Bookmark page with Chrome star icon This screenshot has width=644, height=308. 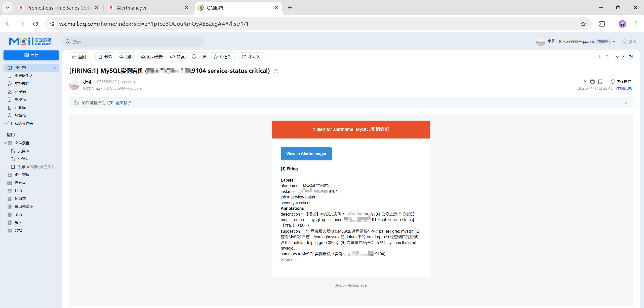[x=583, y=24]
